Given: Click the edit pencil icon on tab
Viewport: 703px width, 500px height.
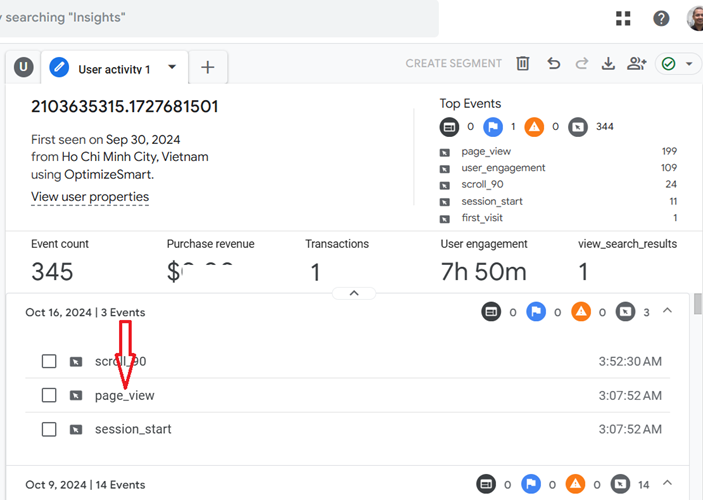Looking at the screenshot, I should pos(59,68).
